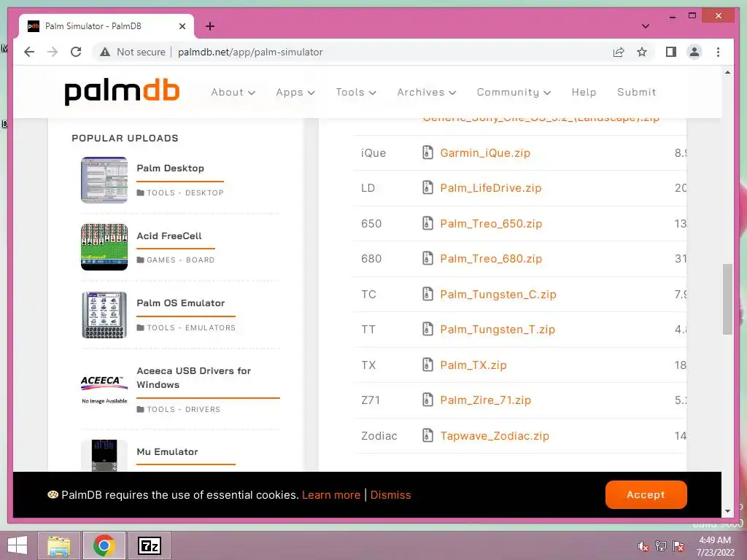Viewport: 747px width, 560px height.
Task: Click Chrome icon in the taskbar
Action: (104, 545)
